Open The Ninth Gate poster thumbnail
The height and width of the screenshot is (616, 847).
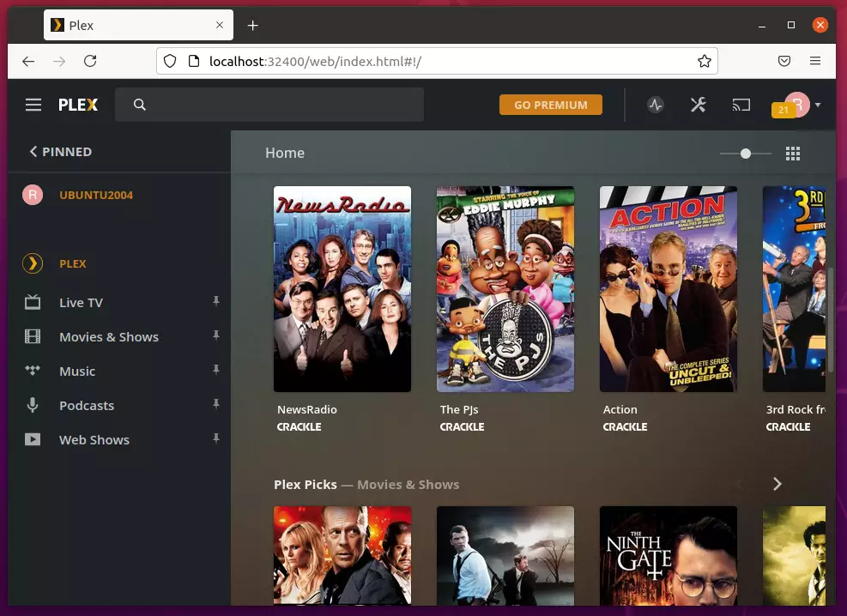pyautogui.click(x=669, y=556)
